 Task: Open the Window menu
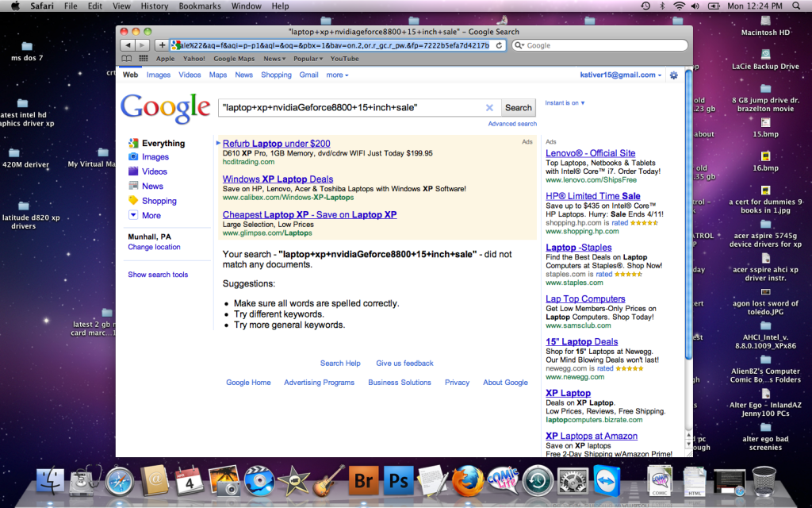point(246,6)
